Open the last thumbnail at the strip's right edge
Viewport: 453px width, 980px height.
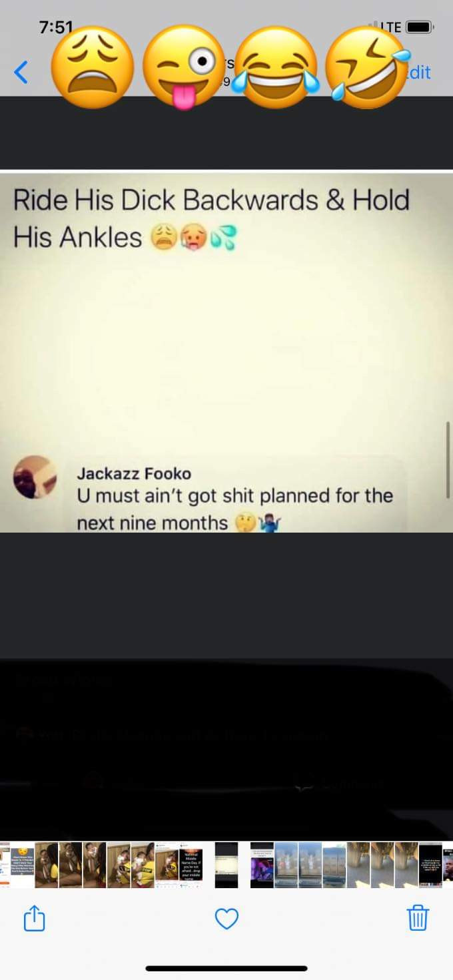coord(448,865)
